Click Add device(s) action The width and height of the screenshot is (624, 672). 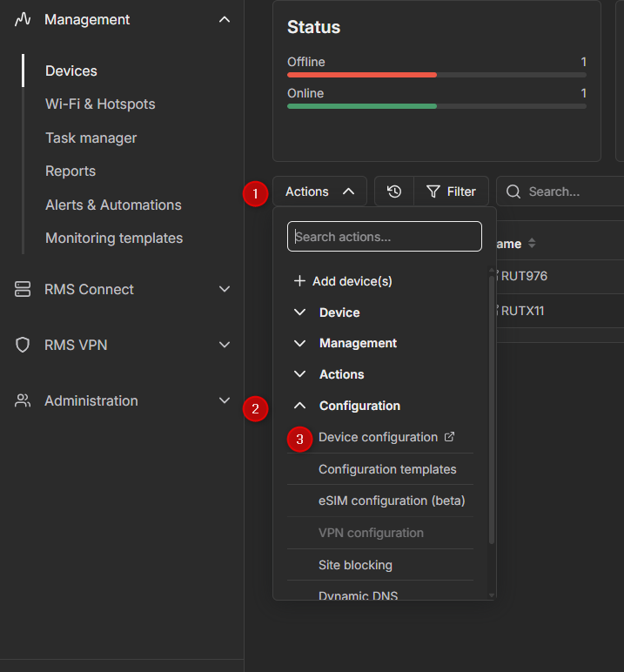tap(352, 281)
